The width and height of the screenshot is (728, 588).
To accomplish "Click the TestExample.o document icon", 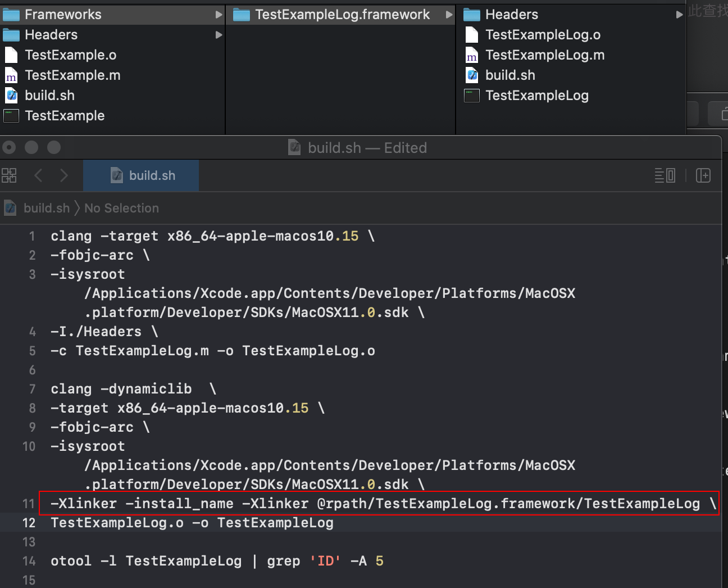I will (x=11, y=55).
